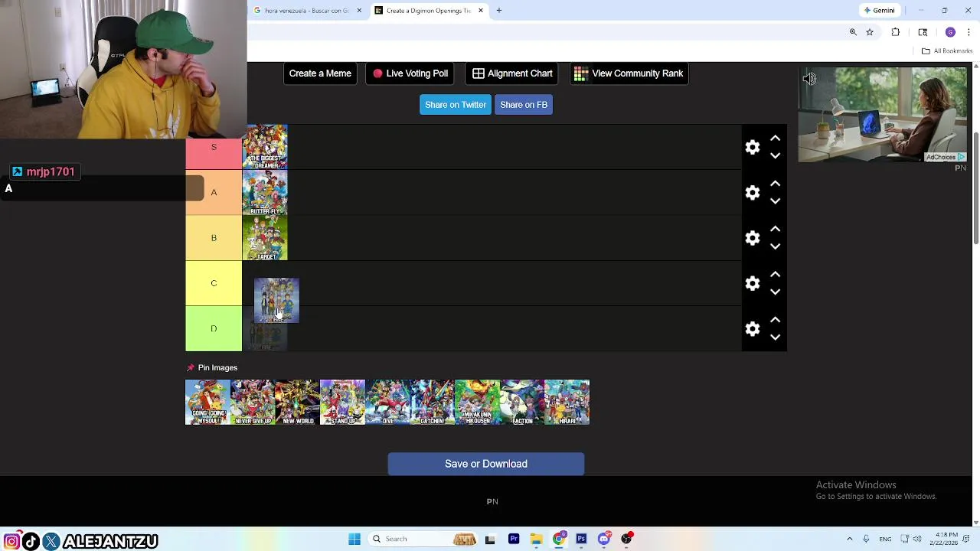
Task: Move the A tier row up
Action: point(775,184)
